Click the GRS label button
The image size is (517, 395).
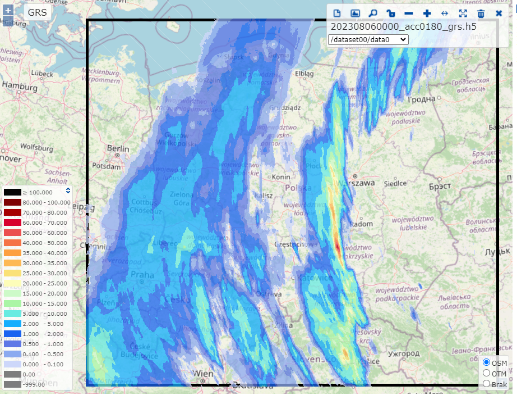tap(37, 13)
